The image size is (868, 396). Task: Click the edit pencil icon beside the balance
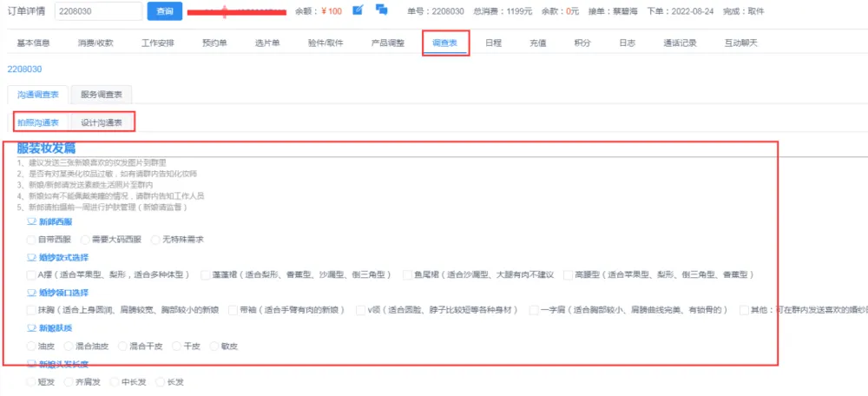click(x=358, y=10)
